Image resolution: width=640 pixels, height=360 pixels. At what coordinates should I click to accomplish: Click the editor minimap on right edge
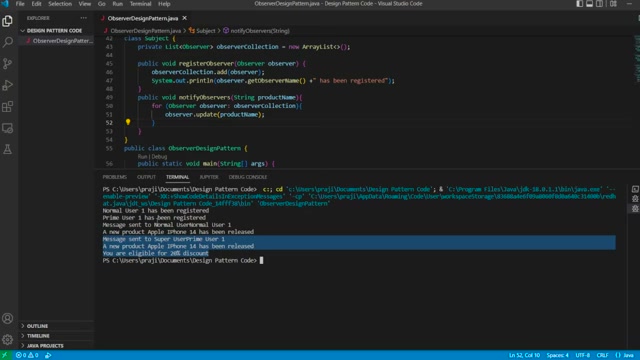[x=637, y=59]
